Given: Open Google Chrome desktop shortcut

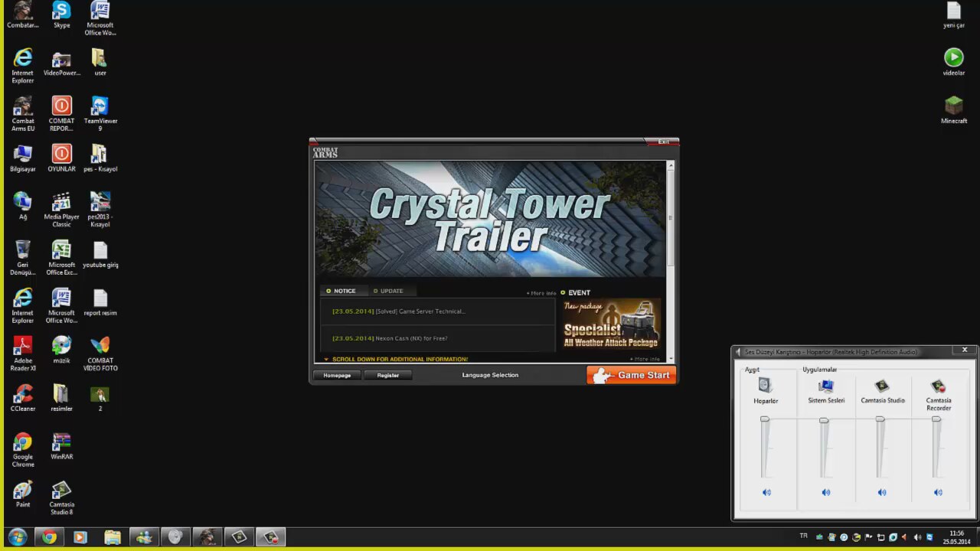Looking at the screenshot, I should pos(23,450).
